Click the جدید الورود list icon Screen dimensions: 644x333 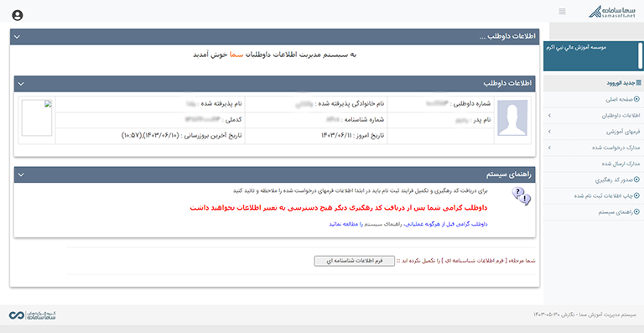point(638,83)
